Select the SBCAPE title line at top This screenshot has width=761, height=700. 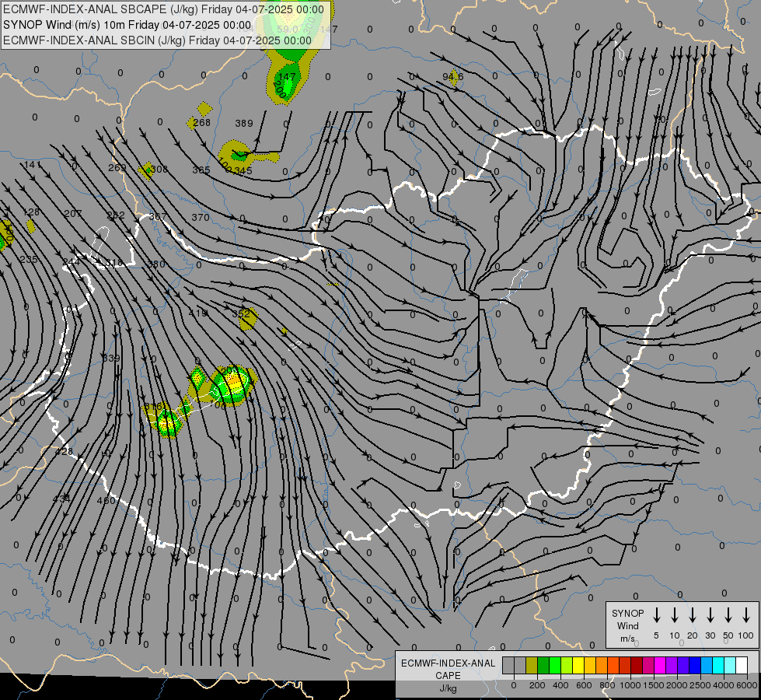pyautogui.click(x=163, y=9)
